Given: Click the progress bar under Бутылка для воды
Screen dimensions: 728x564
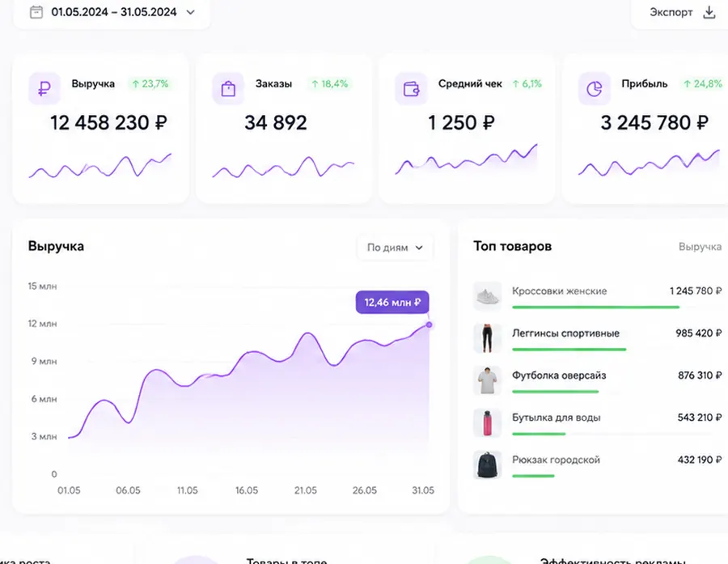Looking at the screenshot, I should [539, 434].
